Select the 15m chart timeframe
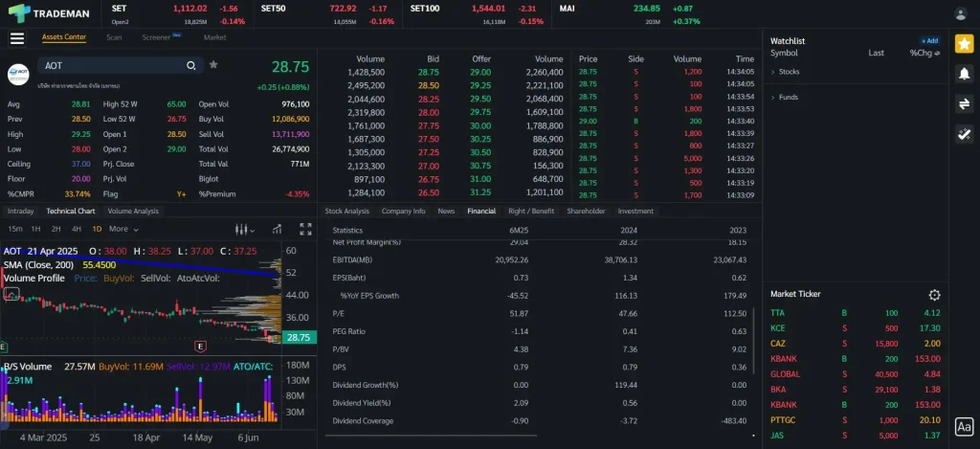The image size is (980, 449). 15,229
